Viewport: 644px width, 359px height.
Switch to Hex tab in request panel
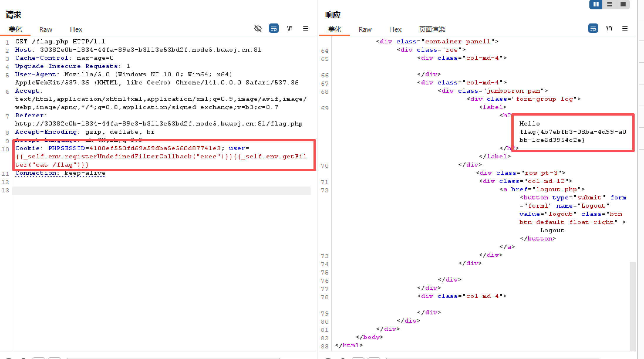pos(76,29)
